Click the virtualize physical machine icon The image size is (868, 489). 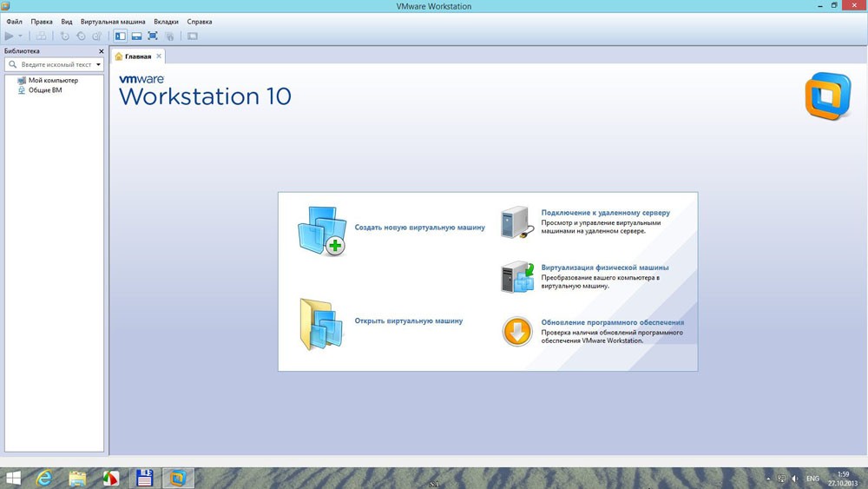[517, 277]
